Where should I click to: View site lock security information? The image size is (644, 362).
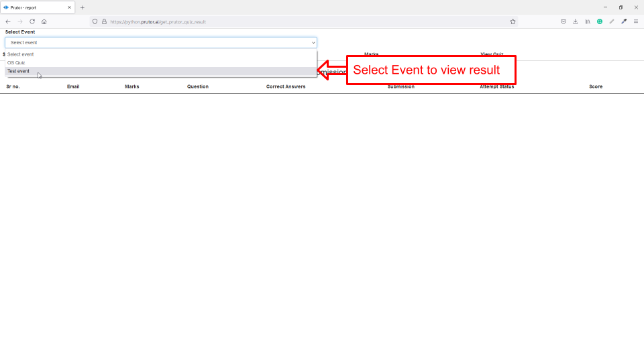[x=104, y=21]
